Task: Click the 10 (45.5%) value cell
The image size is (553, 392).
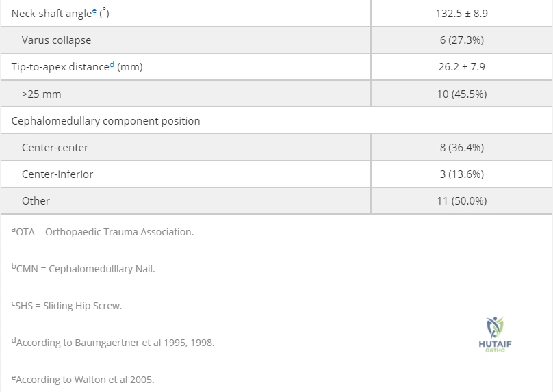Action: pyautogui.click(x=462, y=94)
